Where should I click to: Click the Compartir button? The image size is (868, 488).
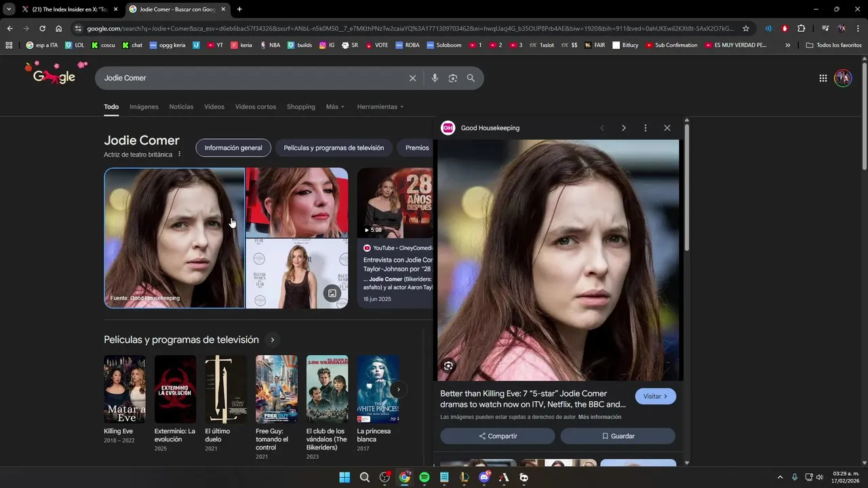click(497, 436)
